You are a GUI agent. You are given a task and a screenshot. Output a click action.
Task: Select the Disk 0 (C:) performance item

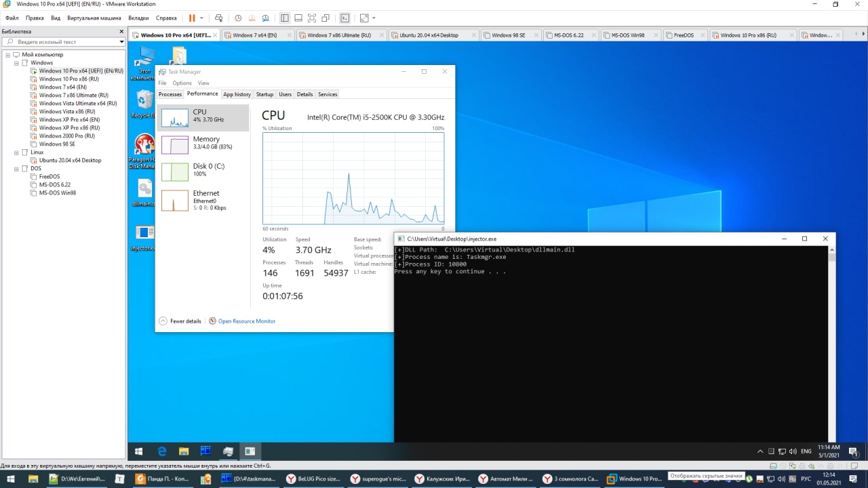(x=203, y=171)
